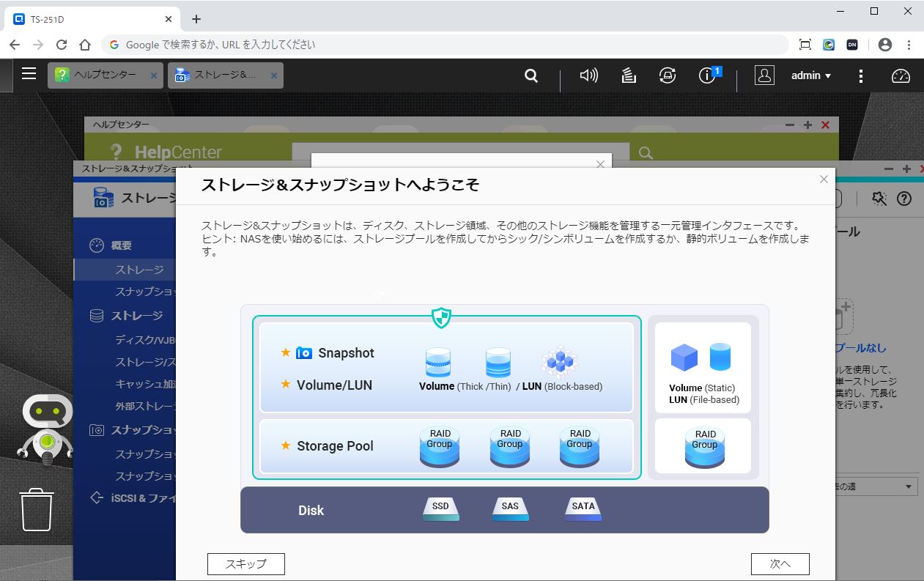Open external devices sync icon
The height and width of the screenshot is (581, 924).
[x=667, y=75]
